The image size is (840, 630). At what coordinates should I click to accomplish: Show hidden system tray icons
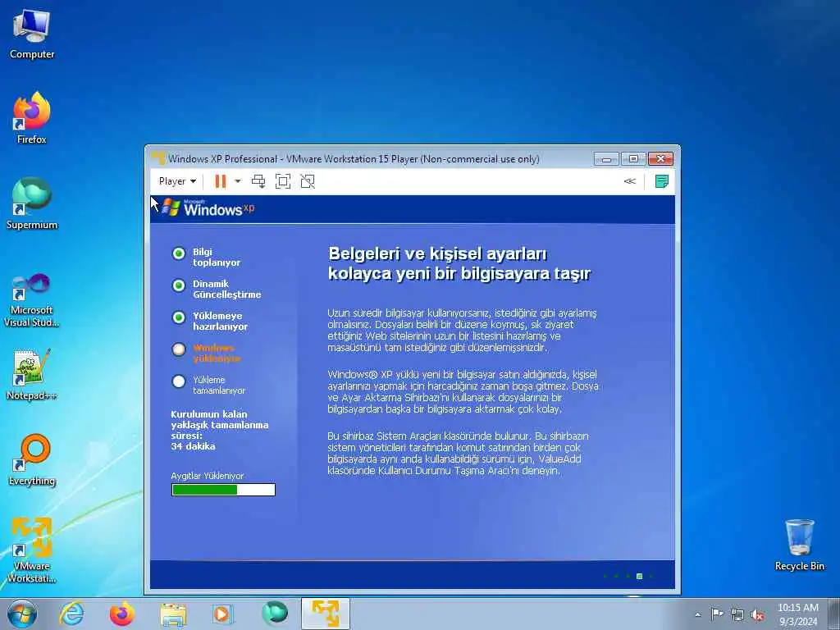(x=697, y=614)
